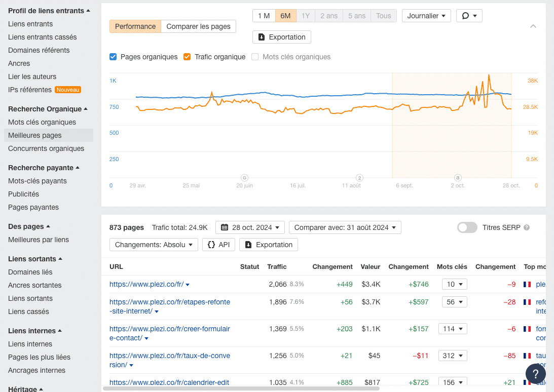
Task: Uncheck the Pages organiques checkbox
Action: click(113, 57)
